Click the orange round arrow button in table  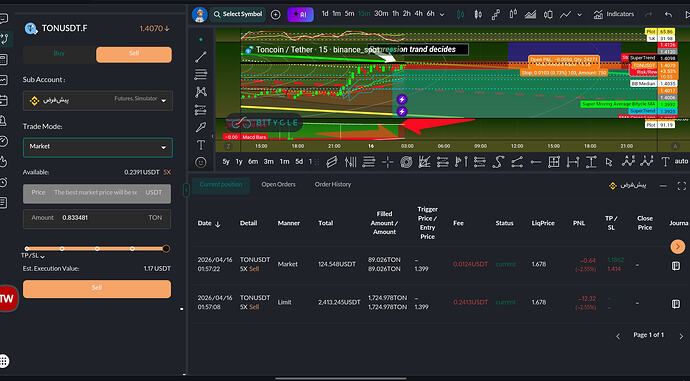[x=678, y=246]
